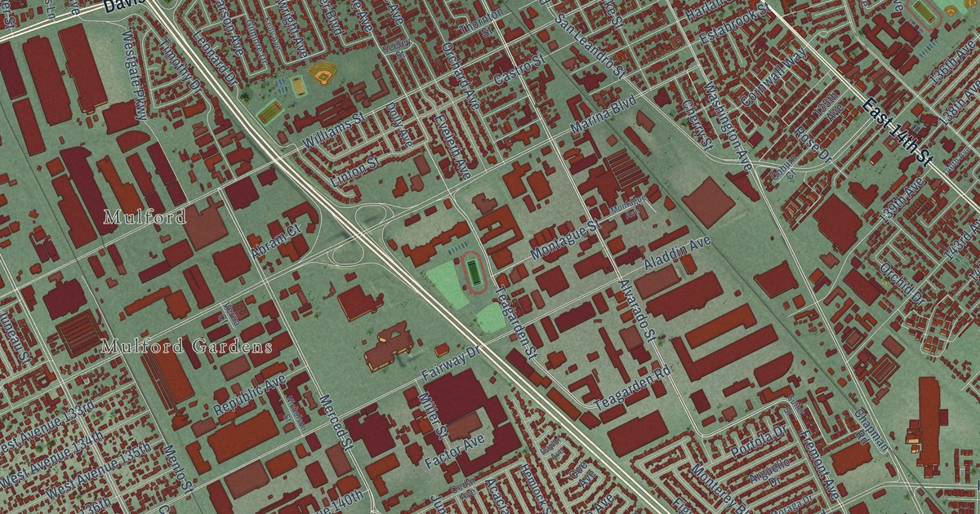This screenshot has width=980, height=514.
Task: Click the Merced St label
Action: tap(336, 423)
